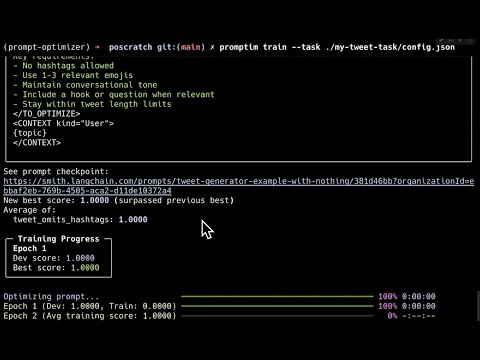The image size is (480, 360).
Task: Click the 'Epoch 1' heading in Training Progress
Action: (x=30, y=249)
